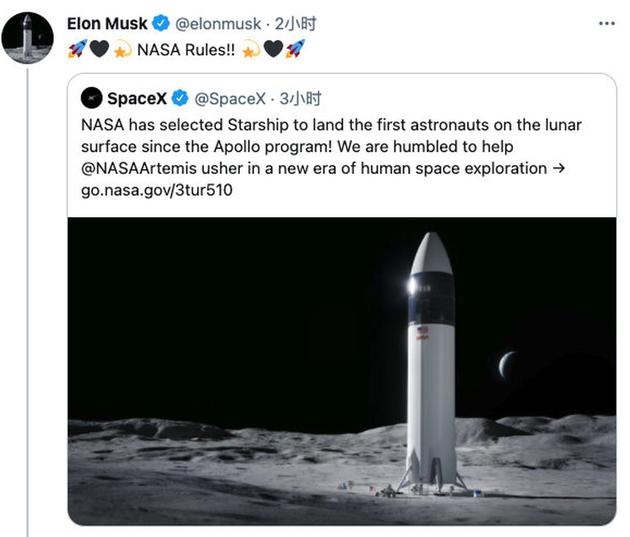The width and height of the screenshot is (630, 537).
Task: Click Elon Musk's verified badge
Action: click(x=161, y=23)
